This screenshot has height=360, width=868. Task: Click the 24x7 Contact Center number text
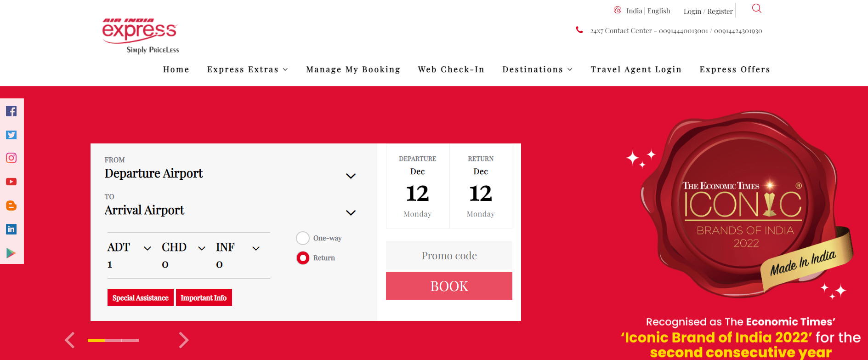(x=676, y=31)
